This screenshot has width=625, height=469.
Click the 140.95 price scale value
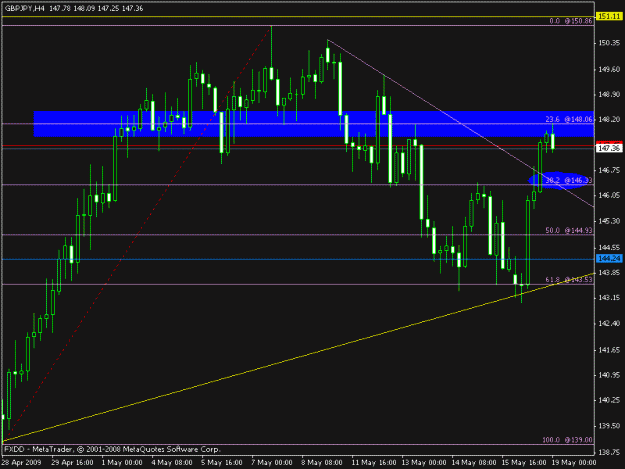610,375
